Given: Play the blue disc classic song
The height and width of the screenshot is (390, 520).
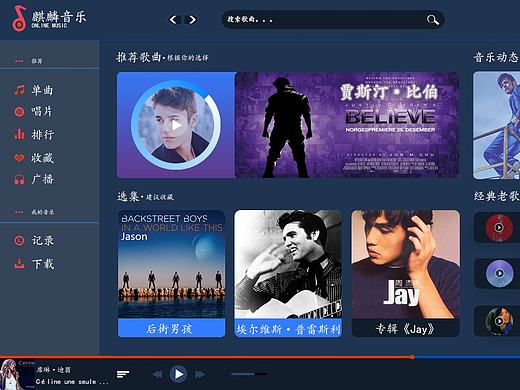Looking at the screenshot, I should [x=499, y=273].
